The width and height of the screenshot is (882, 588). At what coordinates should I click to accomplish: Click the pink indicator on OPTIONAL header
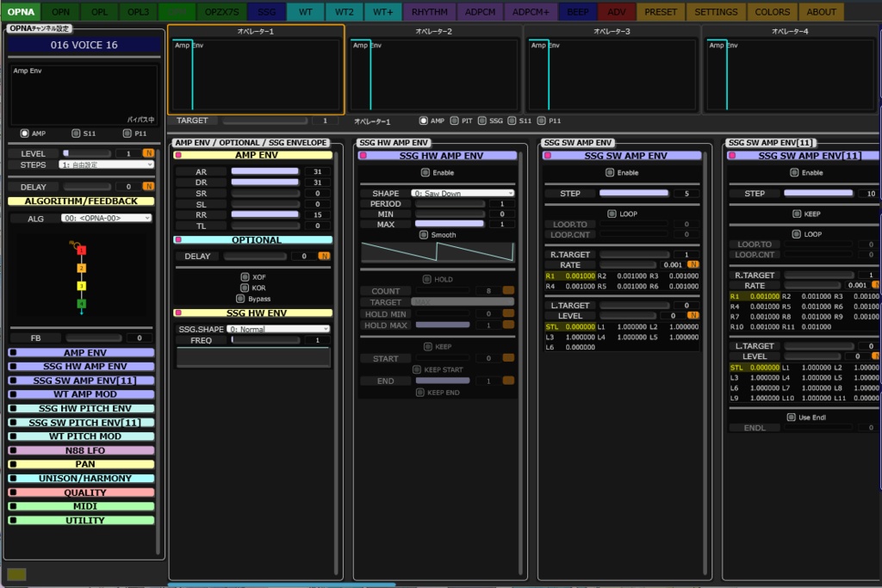[x=178, y=240]
